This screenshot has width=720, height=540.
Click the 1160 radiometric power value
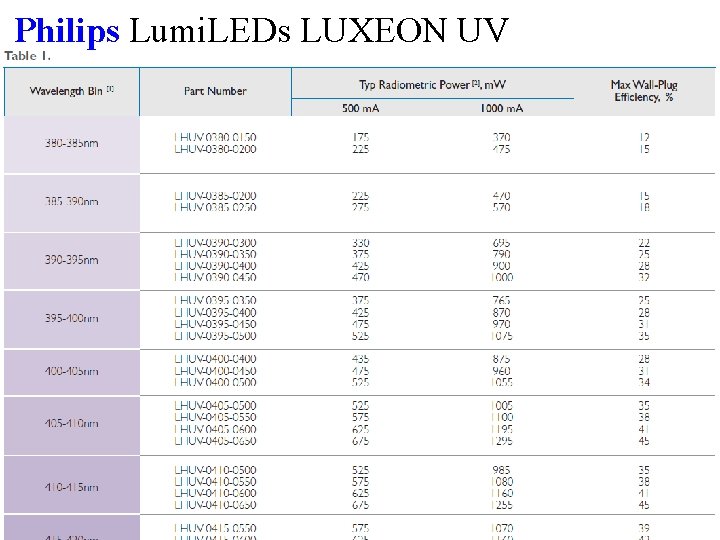point(501,493)
